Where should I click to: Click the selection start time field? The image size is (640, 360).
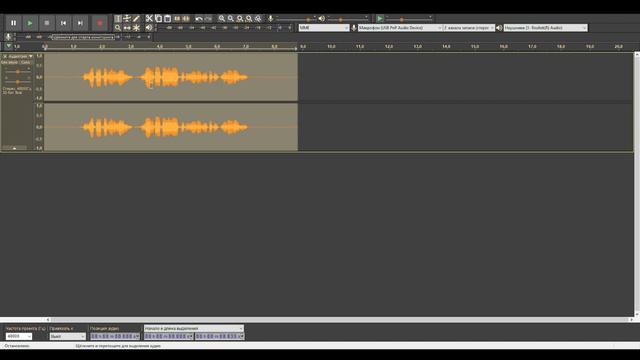click(168, 336)
